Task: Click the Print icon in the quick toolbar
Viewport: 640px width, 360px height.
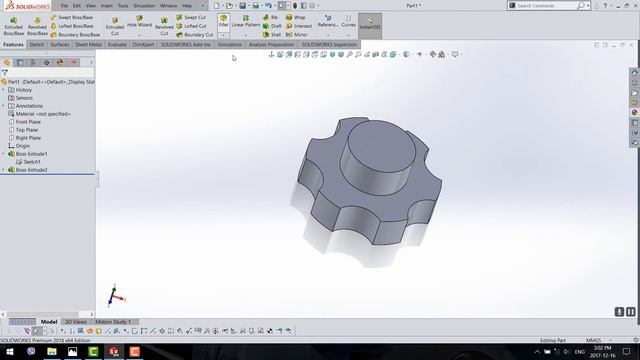Action: click(256, 6)
